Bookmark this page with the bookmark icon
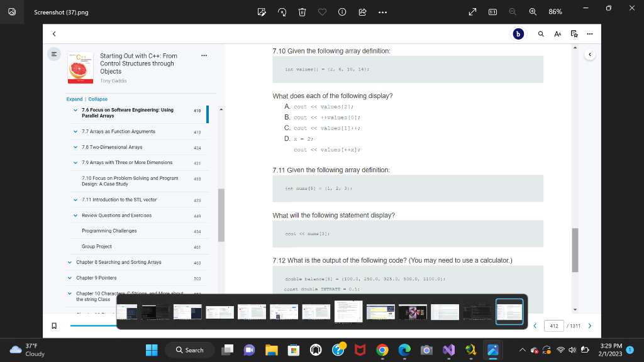This screenshot has width=644, height=362. click(54, 326)
